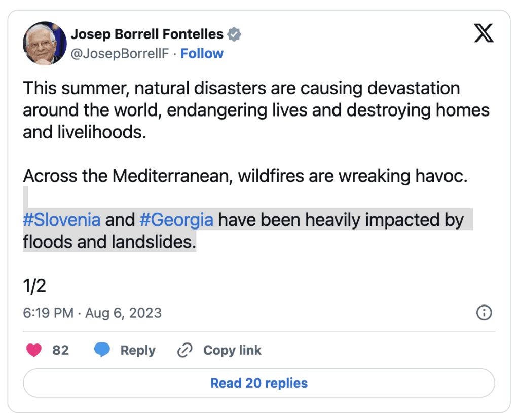Click the blue reply bubble icon
The image size is (519, 420).
(102, 350)
